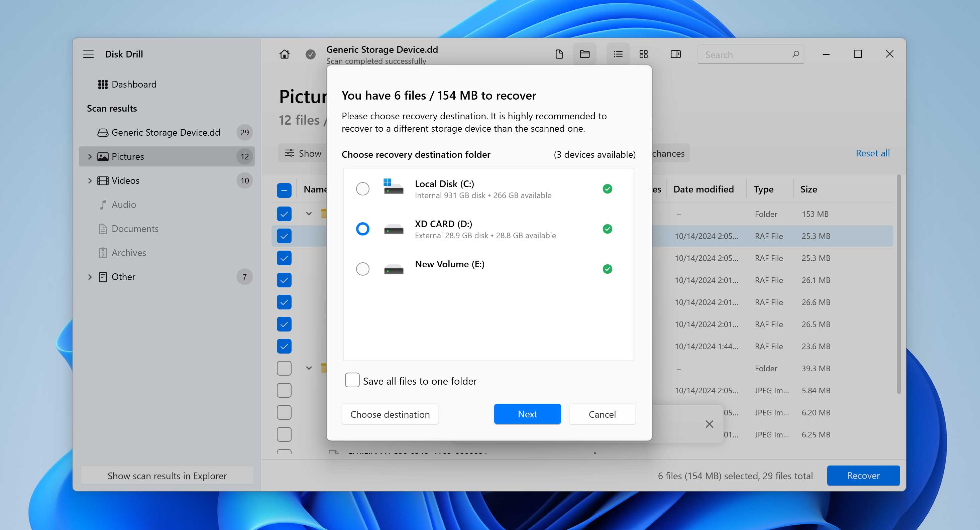980x530 pixels.
Task: Click the XD CARD (D:) drive icon
Action: pyautogui.click(x=393, y=229)
